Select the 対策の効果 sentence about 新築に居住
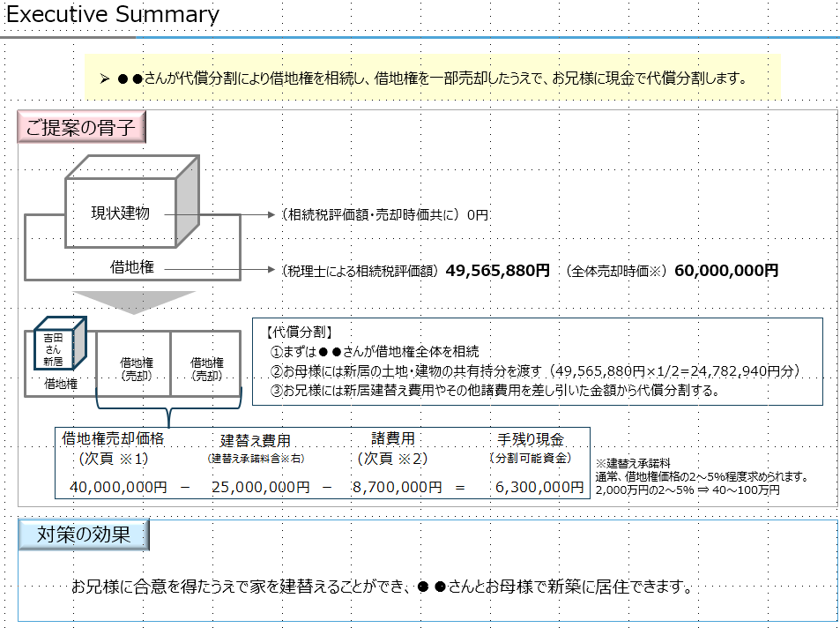The image size is (840, 628). [x=383, y=587]
